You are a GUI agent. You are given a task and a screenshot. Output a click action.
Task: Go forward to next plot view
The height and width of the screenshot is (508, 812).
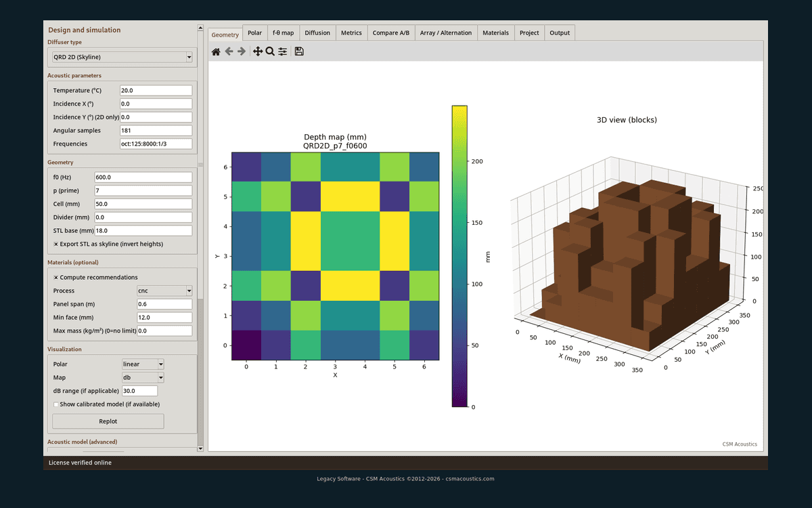[x=242, y=51]
